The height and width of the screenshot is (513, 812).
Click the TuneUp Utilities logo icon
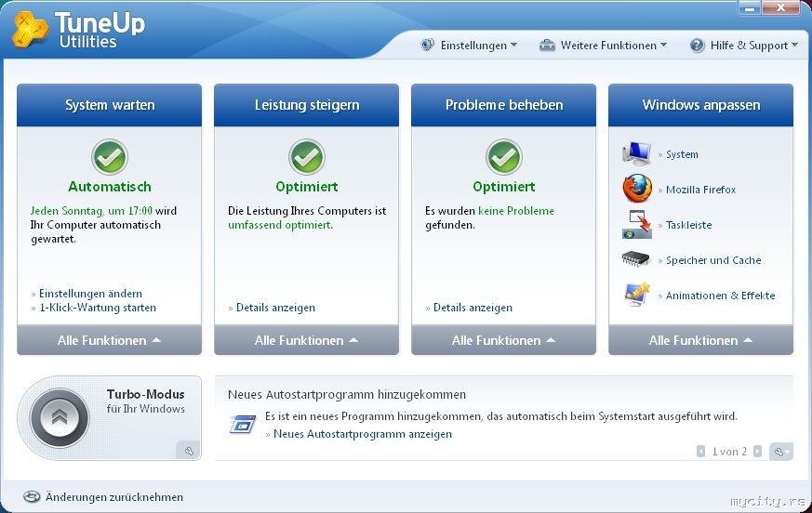(x=30, y=30)
